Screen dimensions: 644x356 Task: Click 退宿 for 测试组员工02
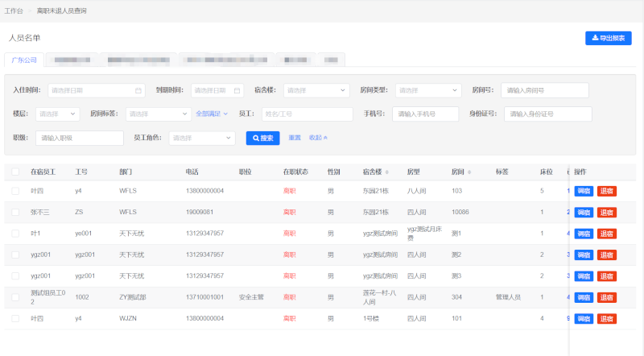(x=607, y=298)
